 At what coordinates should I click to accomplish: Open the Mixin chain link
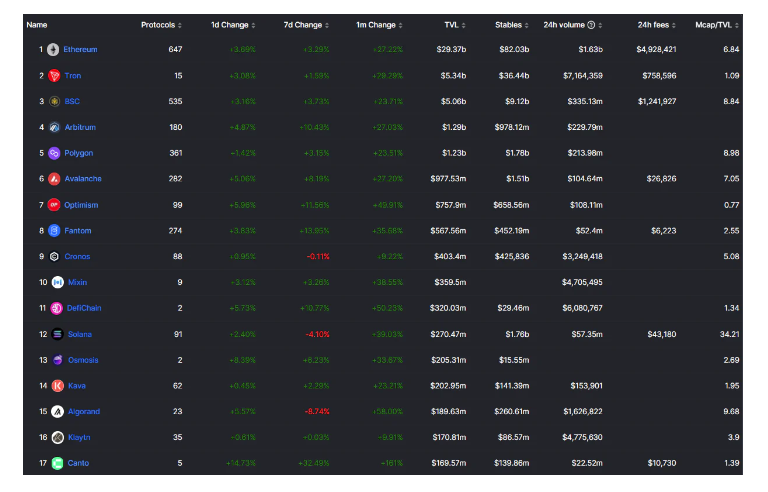coord(77,282)
